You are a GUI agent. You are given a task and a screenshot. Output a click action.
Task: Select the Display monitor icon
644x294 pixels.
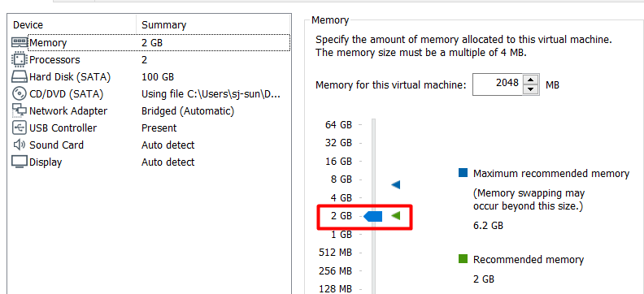click(20, 162)
